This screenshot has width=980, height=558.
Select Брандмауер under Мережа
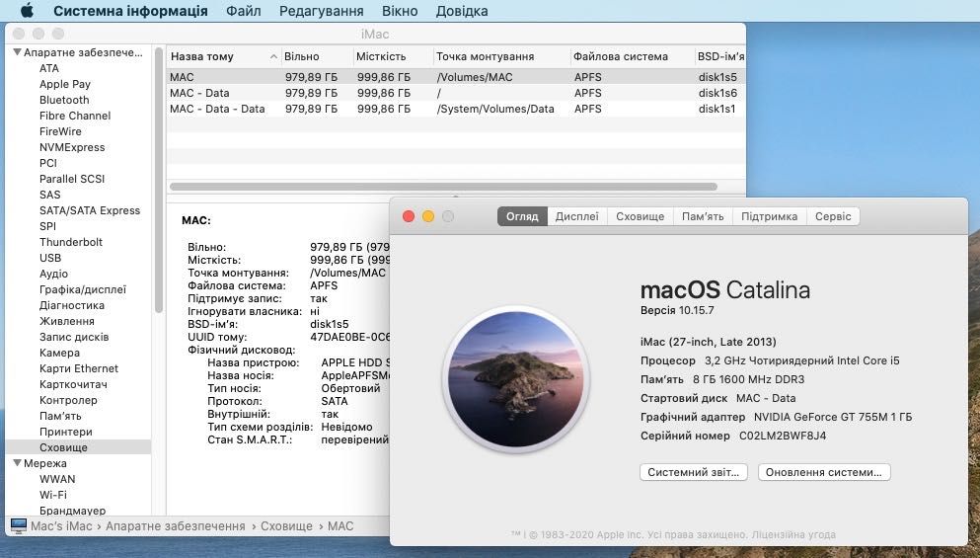(x=72, y=511)
